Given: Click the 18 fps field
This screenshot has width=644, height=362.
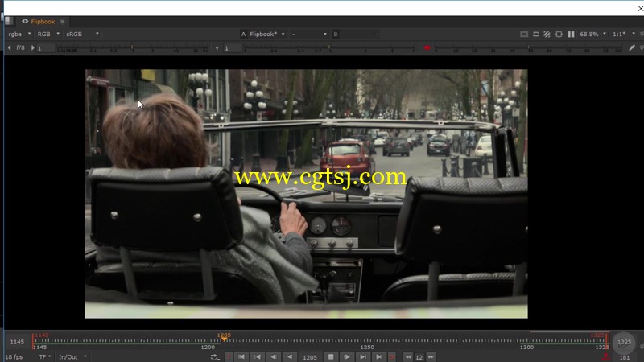Looking at the screenshot, I should (14, 356).
